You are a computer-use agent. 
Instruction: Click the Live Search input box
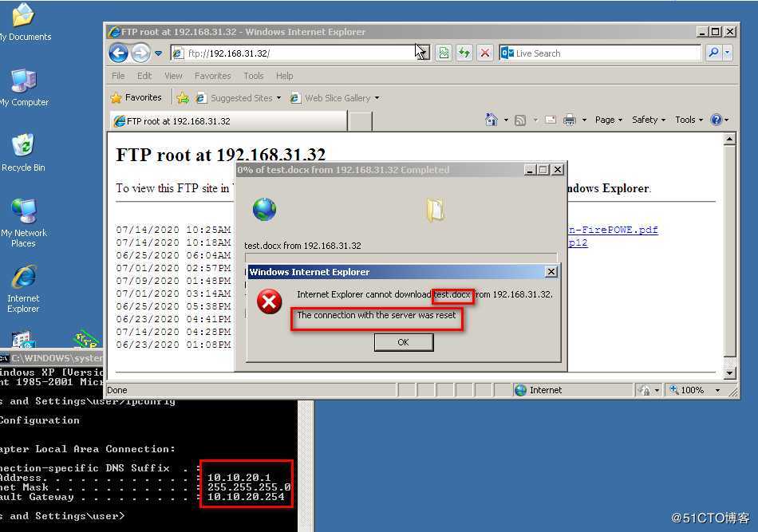coord(599,53)
